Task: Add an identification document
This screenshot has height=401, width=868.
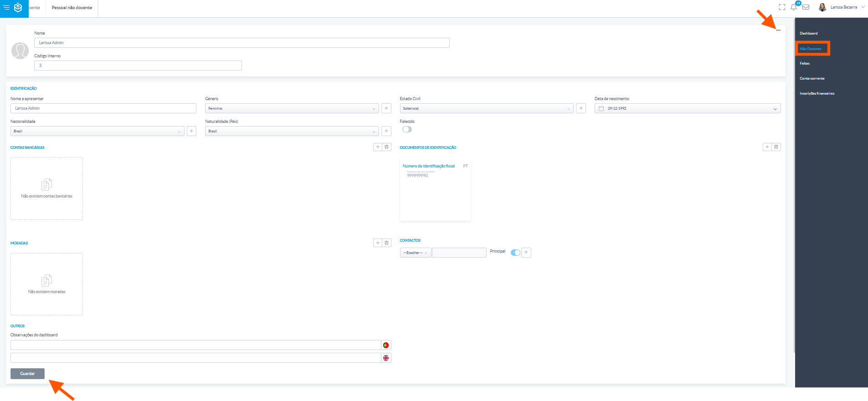Action: (767, 147)
